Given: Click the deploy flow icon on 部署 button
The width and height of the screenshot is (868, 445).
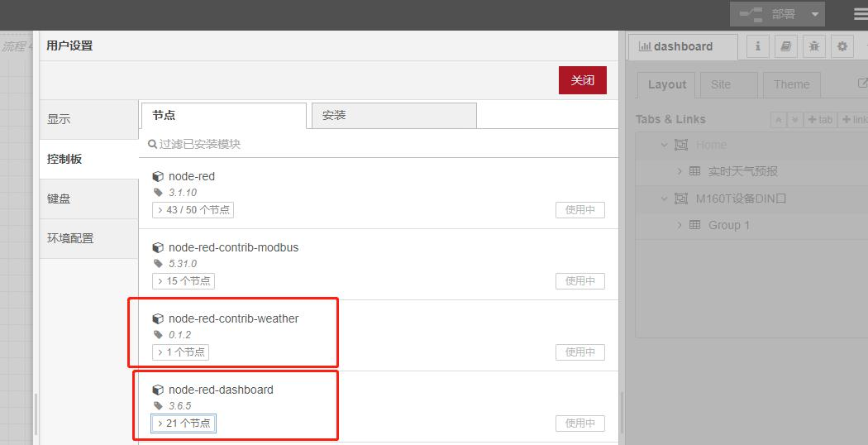Looking at the screenshot, I should (x=751, y=14).
